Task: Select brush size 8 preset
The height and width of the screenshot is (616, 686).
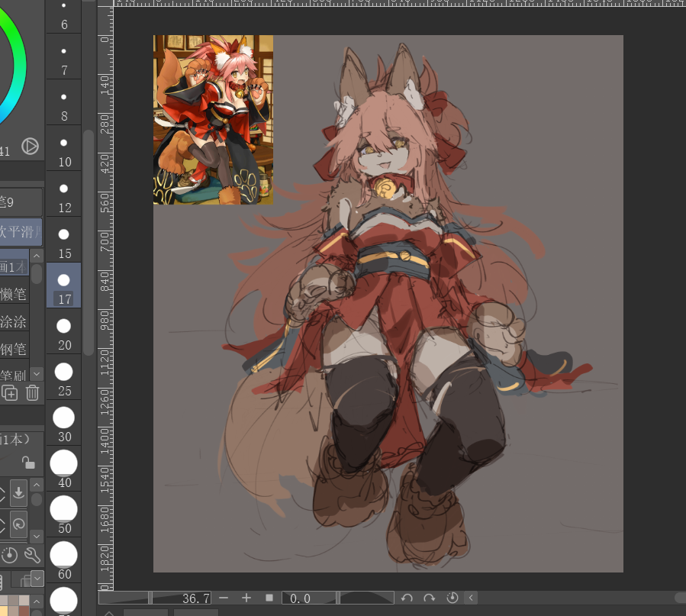Action: (64, 103)
